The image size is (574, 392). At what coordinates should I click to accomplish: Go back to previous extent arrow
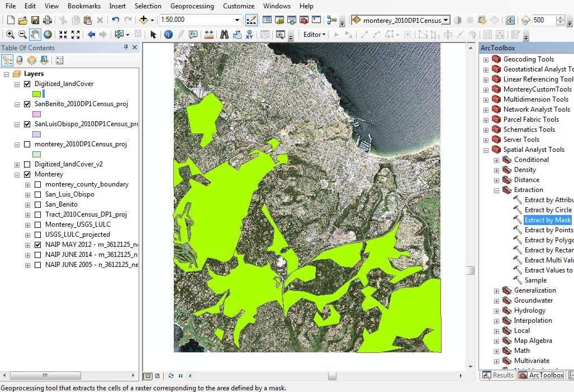91,34
